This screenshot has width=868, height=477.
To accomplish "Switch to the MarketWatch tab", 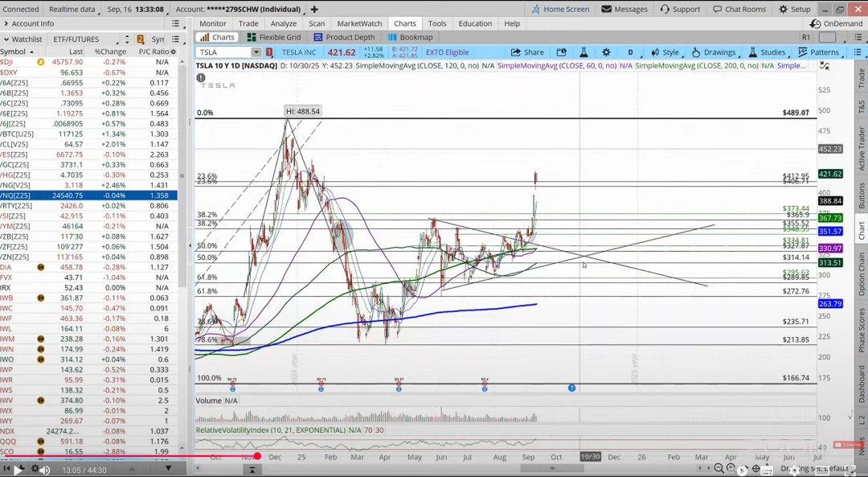I will [359, 23].
